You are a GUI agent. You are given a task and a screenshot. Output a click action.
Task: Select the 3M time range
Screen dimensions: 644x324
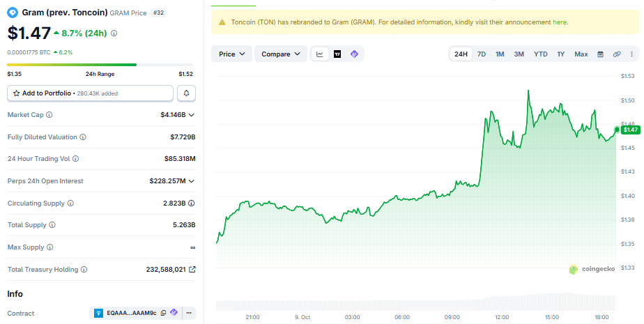(x=519, y=54)
